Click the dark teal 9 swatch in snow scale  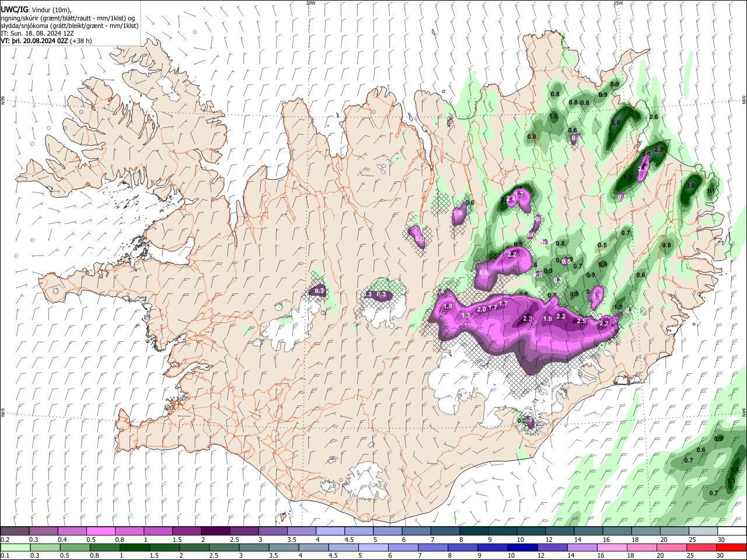tap(501, 531)
